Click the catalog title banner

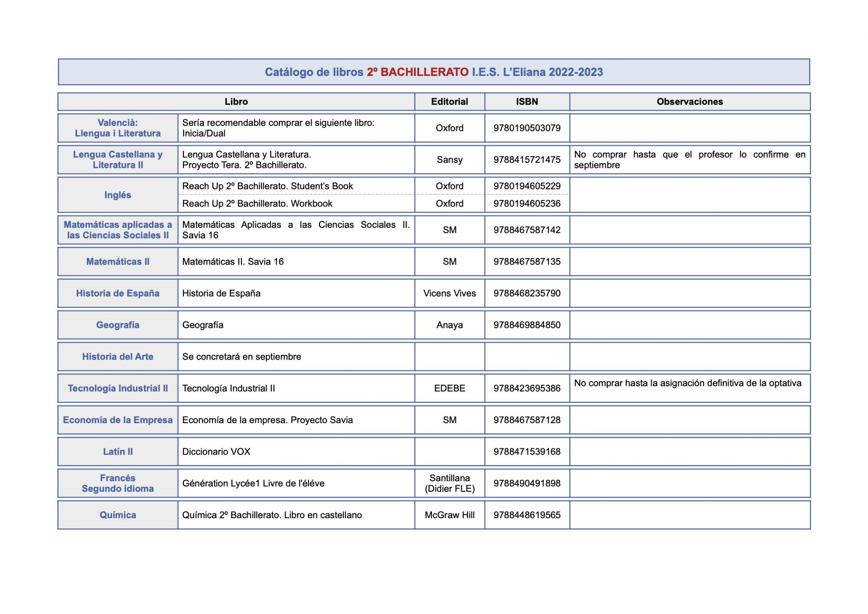pyautogui.click(x=434, y=72)
